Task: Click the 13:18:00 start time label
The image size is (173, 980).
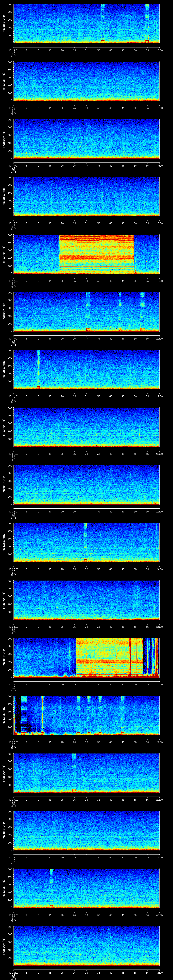Action: pyautogui.click(x=13, y=281)
